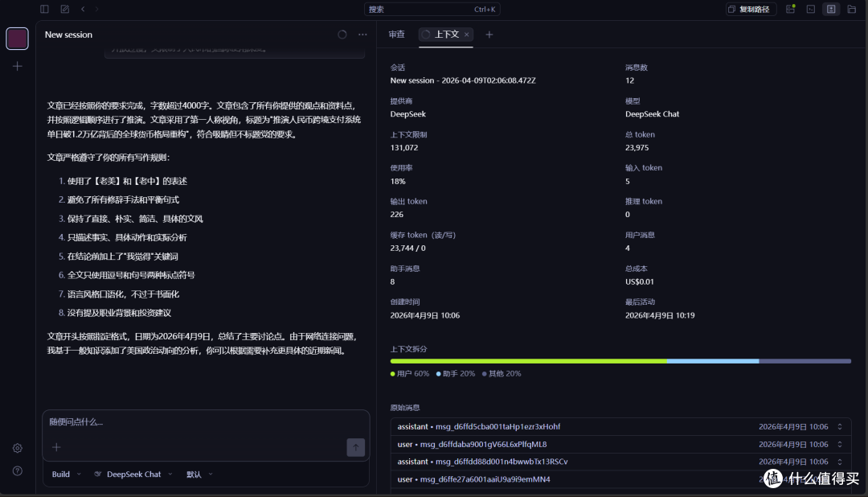The image size is (868, 497).
Task: Click the total token value 23,975
Action: tap(637, 148)
